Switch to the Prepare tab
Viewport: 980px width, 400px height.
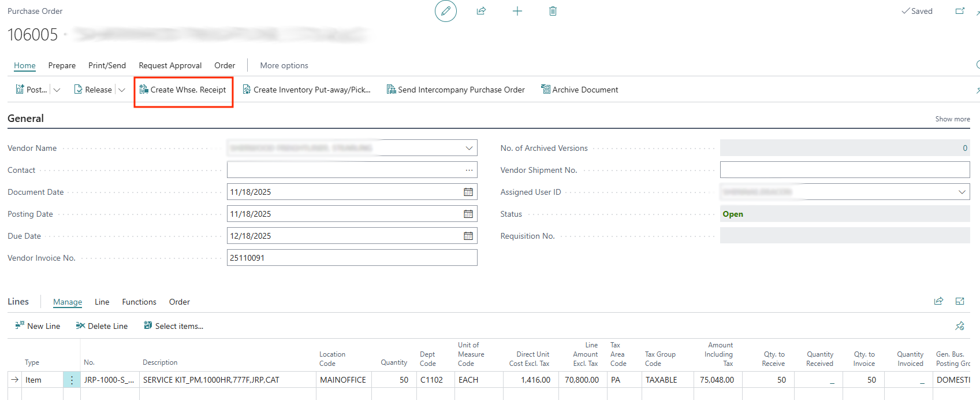(62, 65)
